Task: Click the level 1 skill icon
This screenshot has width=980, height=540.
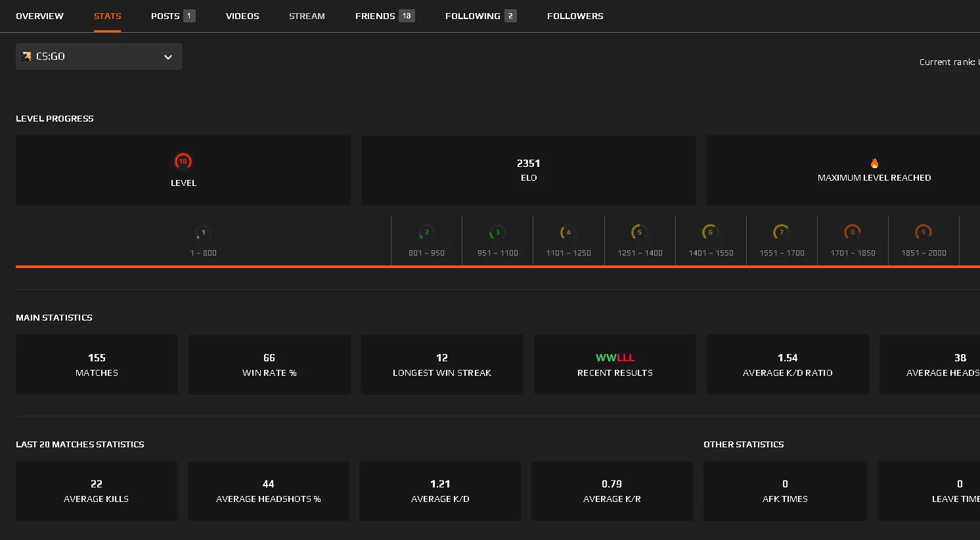Action: [x=203, y=233]
